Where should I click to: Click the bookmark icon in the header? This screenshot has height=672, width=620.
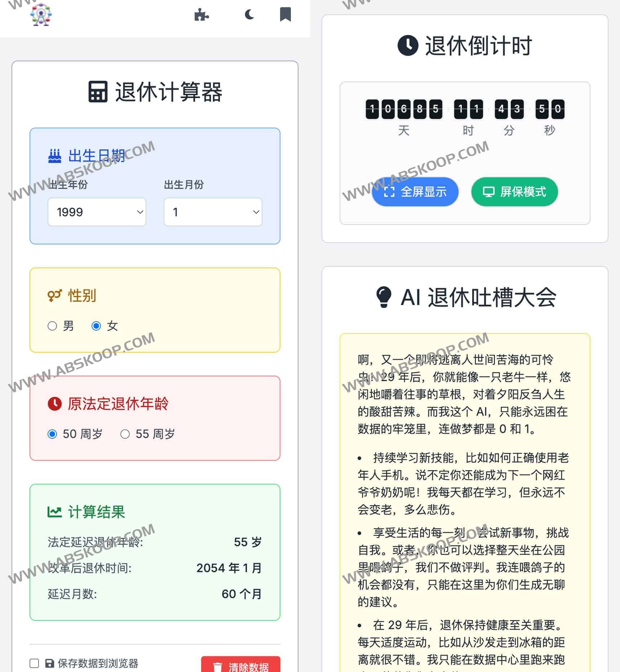point(285,14)
